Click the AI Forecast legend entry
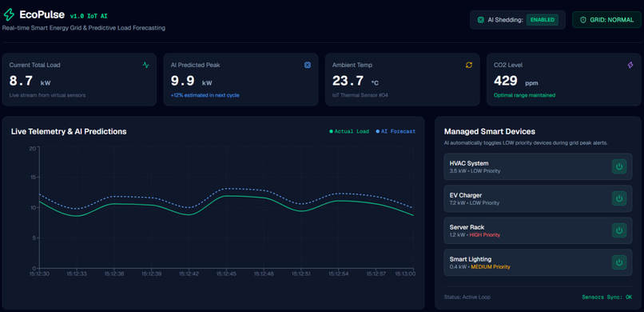 click(x=396, y=131)
